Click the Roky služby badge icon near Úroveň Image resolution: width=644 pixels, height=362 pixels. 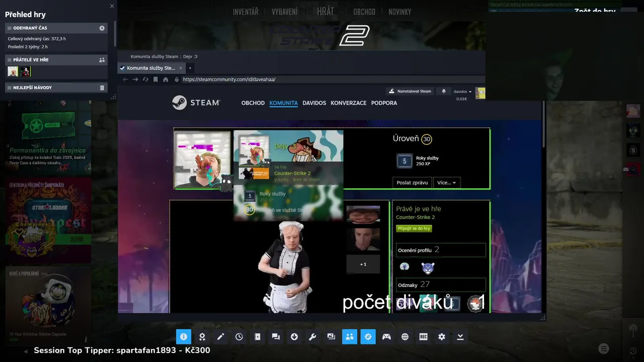[404, 161]
